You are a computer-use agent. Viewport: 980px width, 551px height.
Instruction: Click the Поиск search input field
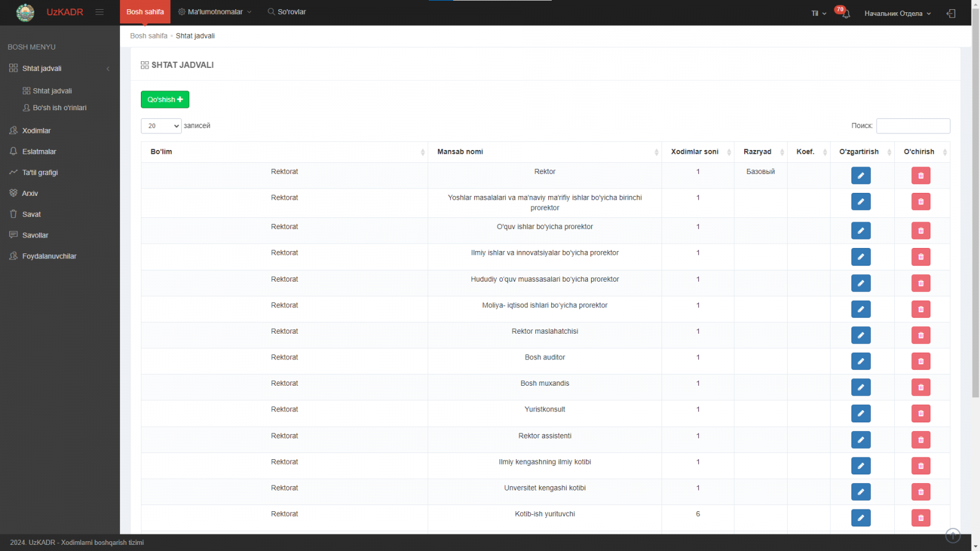pos(913,126)
